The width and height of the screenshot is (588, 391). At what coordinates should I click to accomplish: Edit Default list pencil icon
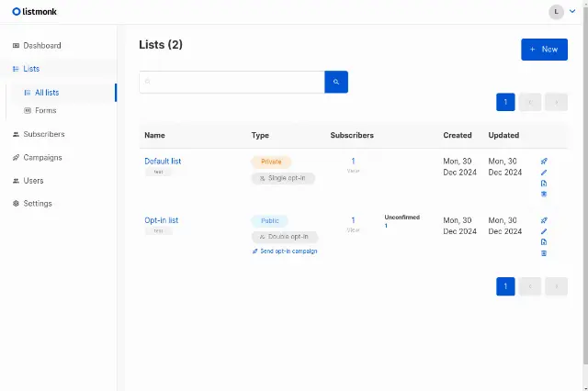click(544, 173)
